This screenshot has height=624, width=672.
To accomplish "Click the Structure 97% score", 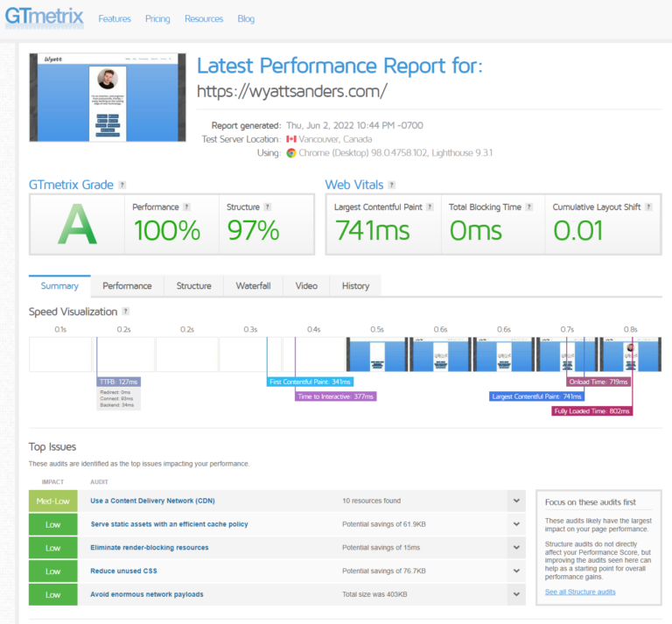I will pyautogui.click(x=253, y=230).
